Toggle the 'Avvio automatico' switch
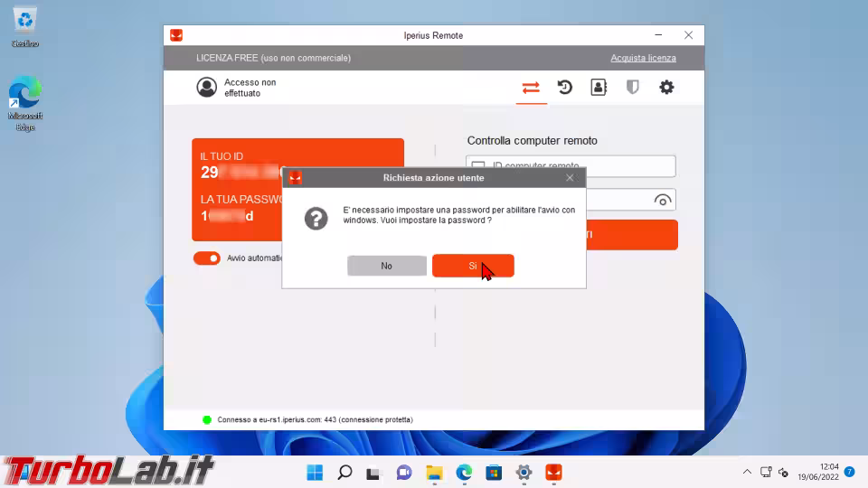Image resolution: width=868 pixels, height=488 pixels. coord(207,258)
